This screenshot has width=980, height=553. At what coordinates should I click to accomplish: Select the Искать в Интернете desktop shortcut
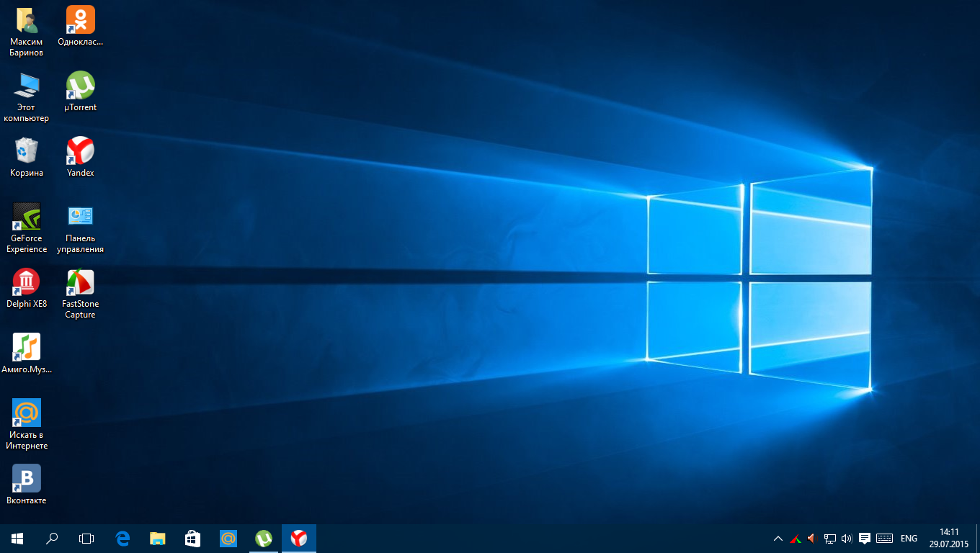[27, 425]
